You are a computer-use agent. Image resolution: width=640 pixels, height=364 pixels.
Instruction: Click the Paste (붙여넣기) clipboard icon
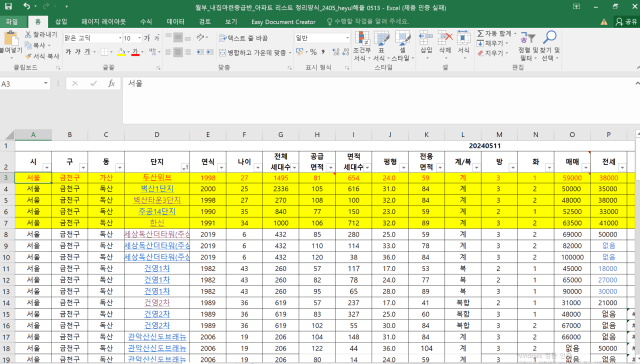11,38
